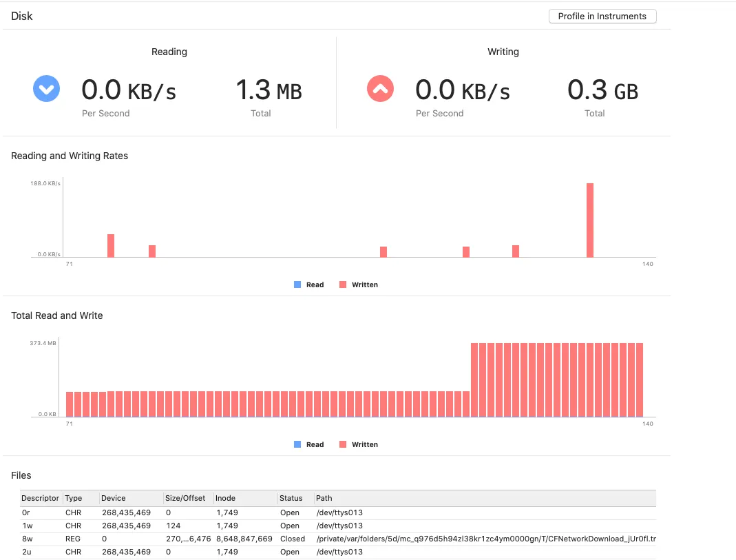Click the Reading and Writing Rates heading
Screen dimensions: 736x560
(x=70, y=156)
